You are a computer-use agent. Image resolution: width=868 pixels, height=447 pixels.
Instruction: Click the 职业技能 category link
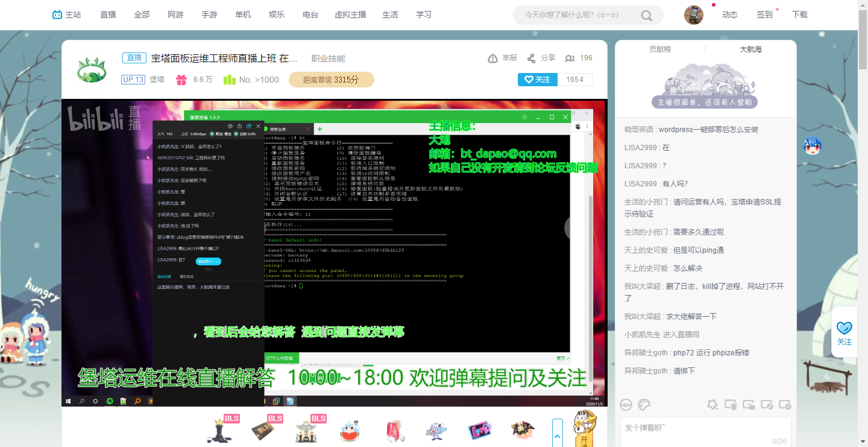click(x=328, y=59)
